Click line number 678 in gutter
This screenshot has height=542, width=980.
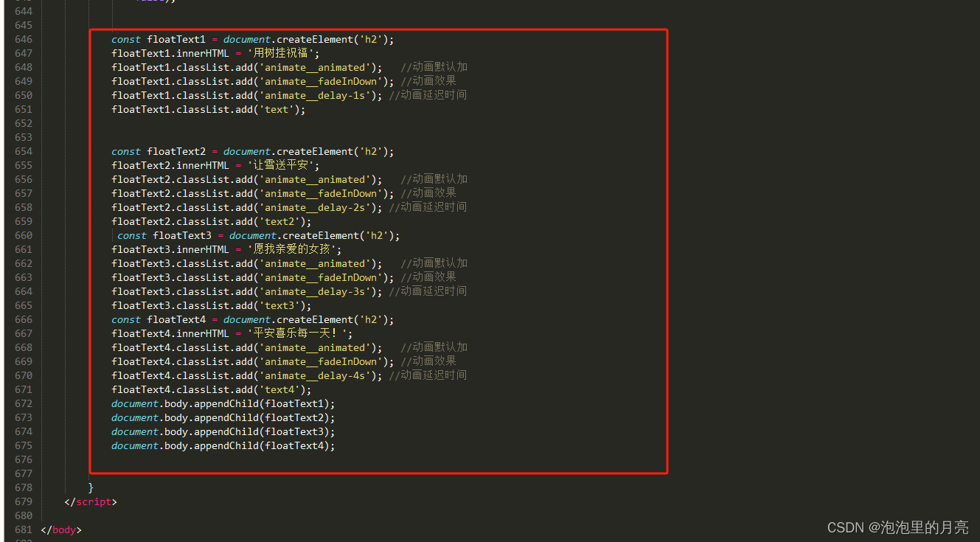[24, 487]
